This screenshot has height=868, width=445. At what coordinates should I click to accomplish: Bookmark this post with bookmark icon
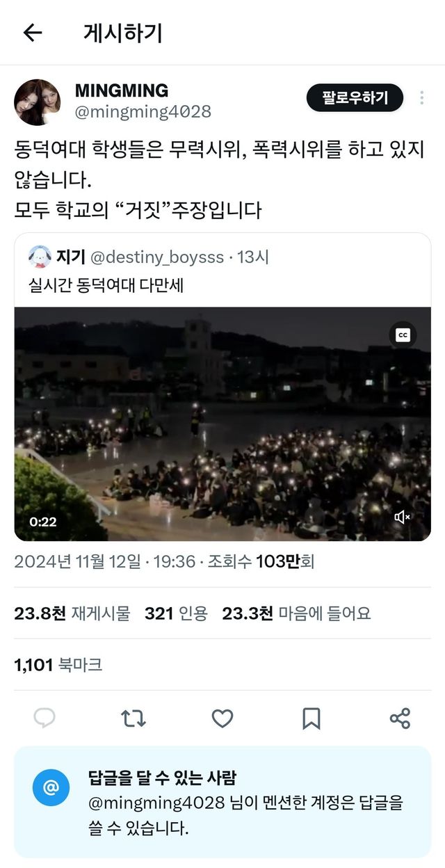point(311,718)
